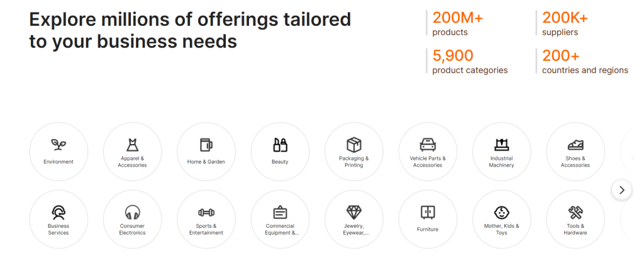Viewport: 644px width, 256px height.
Task: Click the 5,900 product categories statistic
Action: tap(470, 62)
